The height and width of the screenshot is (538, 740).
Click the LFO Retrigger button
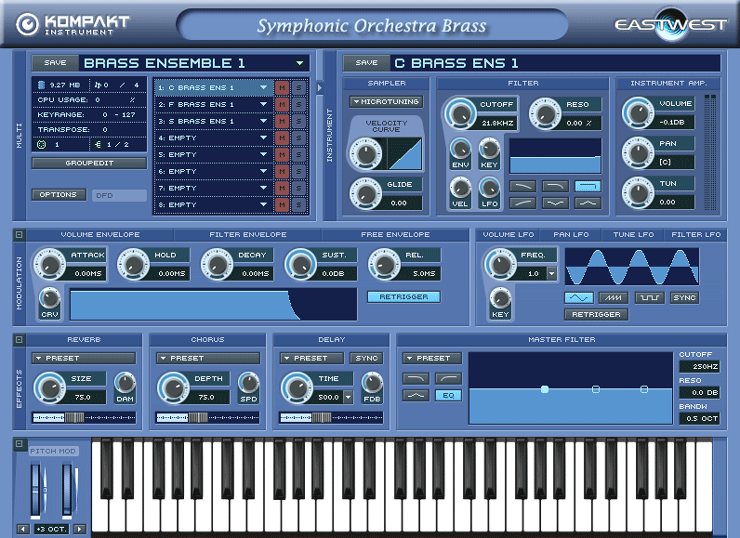point(596,314)
